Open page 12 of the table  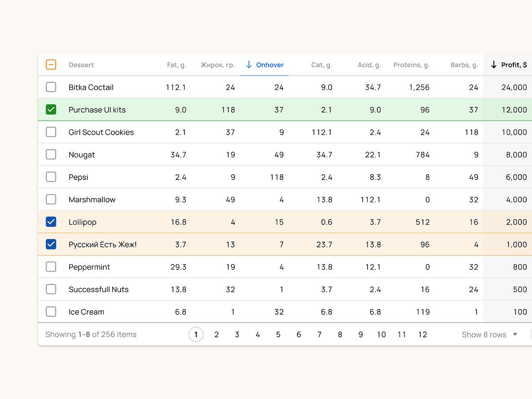point(422,335)
